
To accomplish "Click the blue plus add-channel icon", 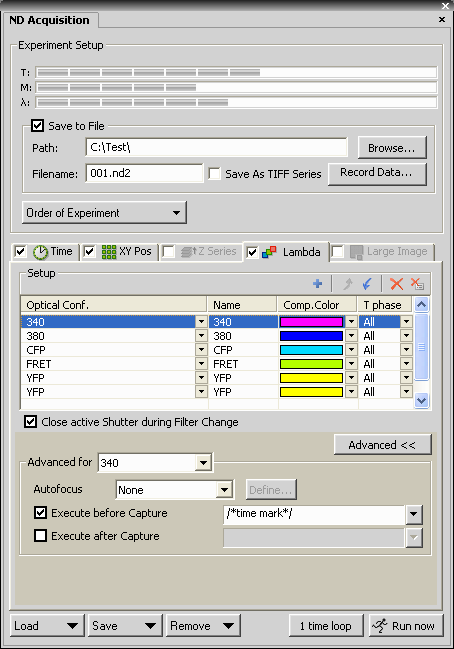I will coord(317,284).
